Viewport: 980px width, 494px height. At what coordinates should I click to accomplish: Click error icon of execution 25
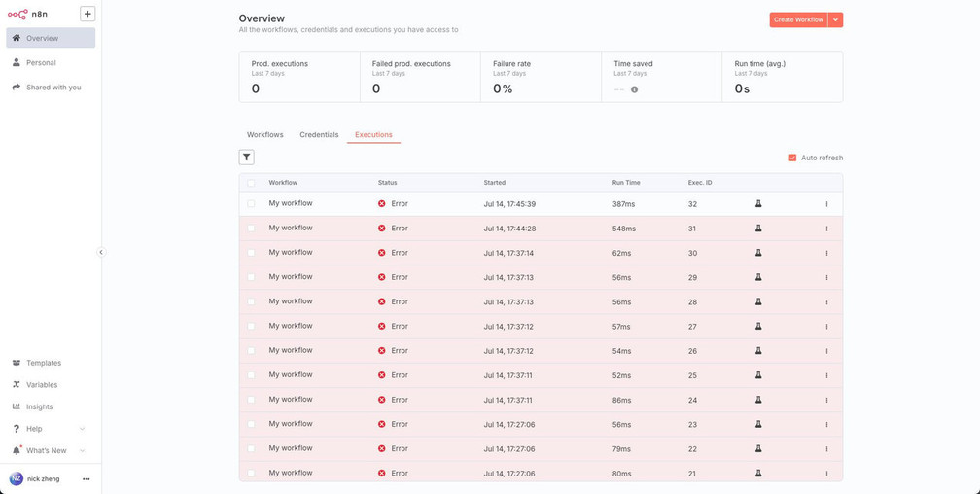pos(382,375)
